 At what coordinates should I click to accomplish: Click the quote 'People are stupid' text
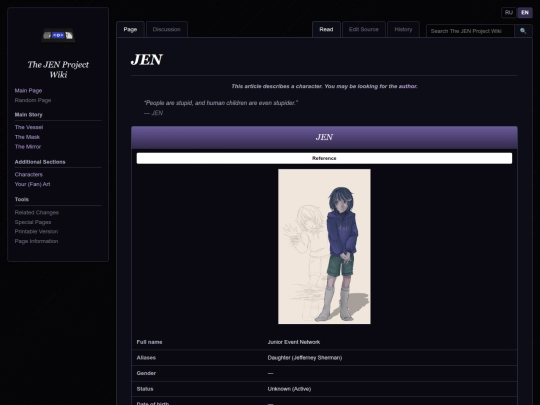221,103
